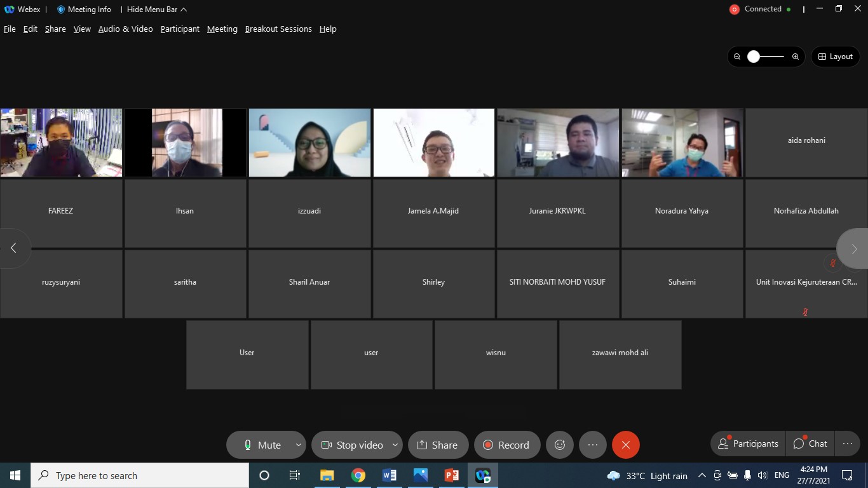Viewport: 868px width, 488px height.
Task: Toggle the Participants panel
Action: tap(747, 444)
